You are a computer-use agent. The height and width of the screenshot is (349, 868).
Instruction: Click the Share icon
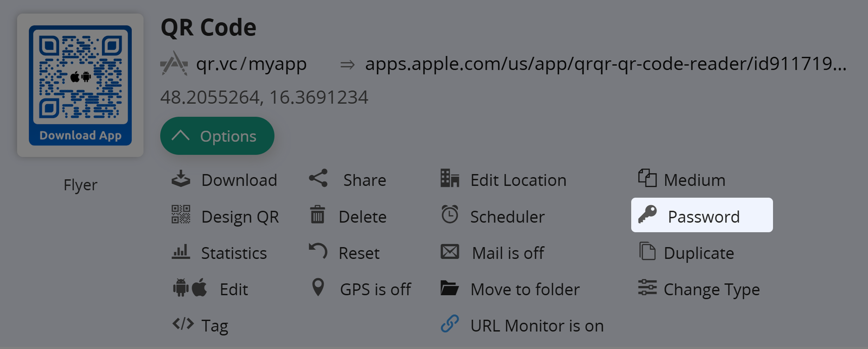tap(318, 179)
